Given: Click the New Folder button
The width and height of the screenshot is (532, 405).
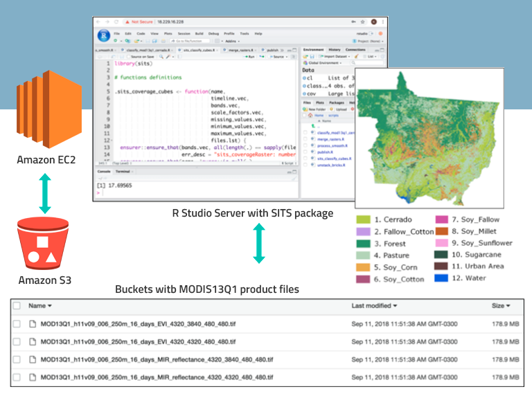Looking at the screenshot, I should tap(316, 109).
